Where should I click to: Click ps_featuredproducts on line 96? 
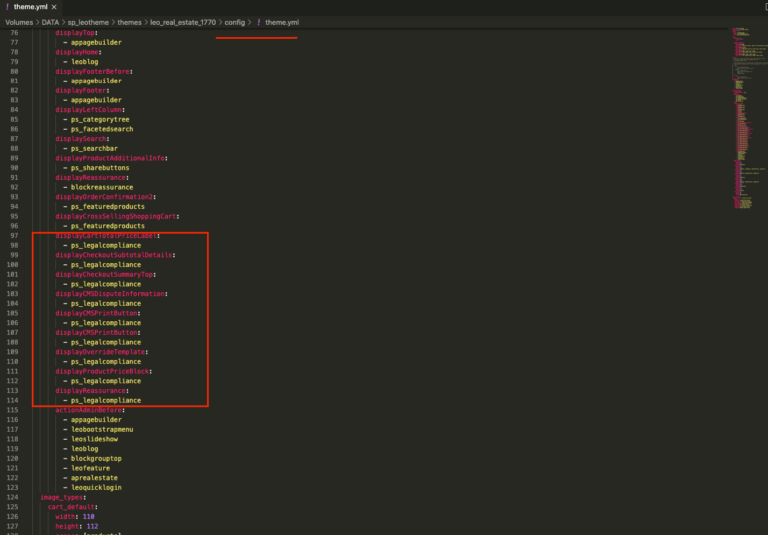click(108, 226)
